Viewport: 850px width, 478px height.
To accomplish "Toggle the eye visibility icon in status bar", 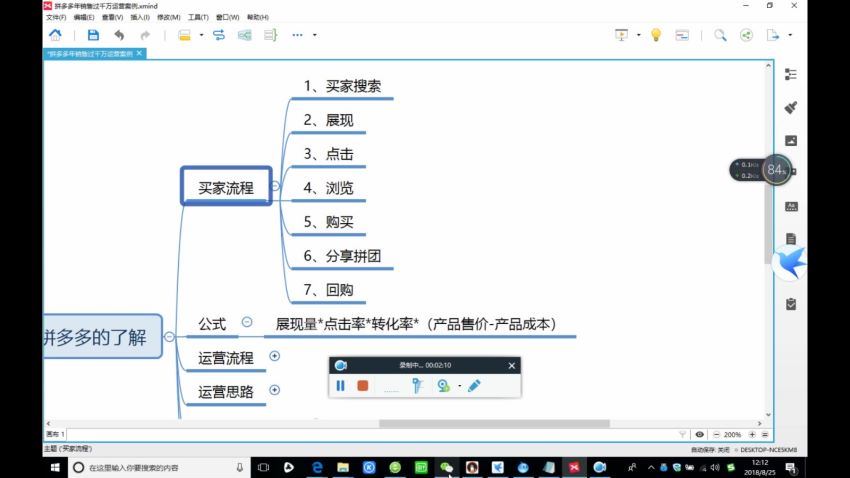I will 700,435.
